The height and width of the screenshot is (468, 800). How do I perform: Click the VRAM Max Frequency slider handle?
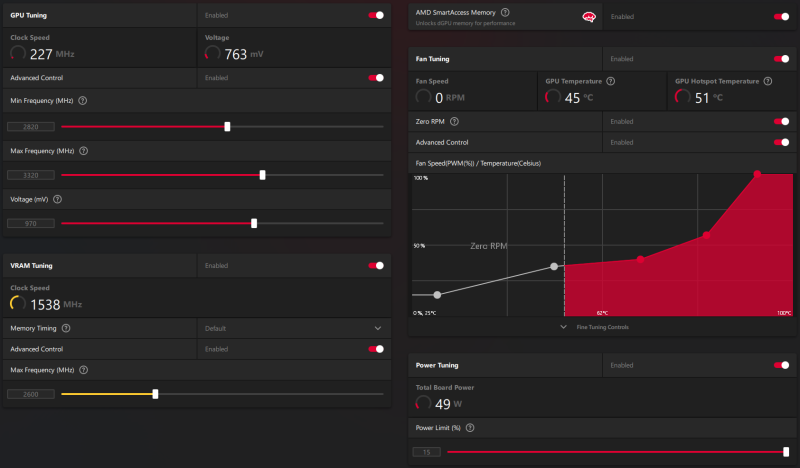click(156, 394)
